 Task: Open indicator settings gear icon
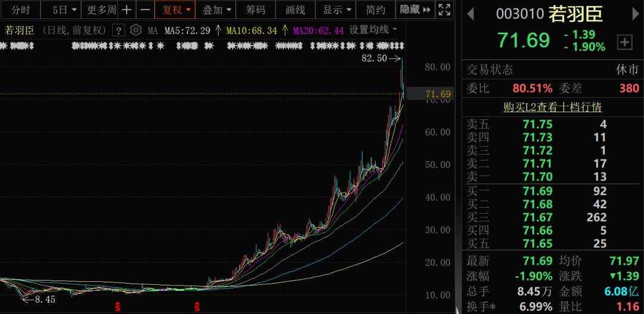[x=136, y=30]
